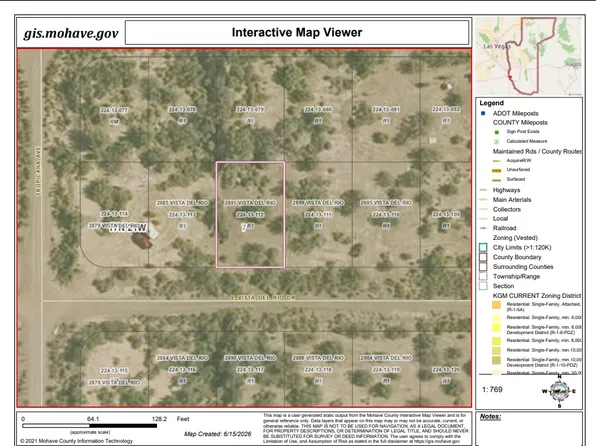Image resolution: width=596 pixels, height=446 pixels.
Task: Click address label 2878 VISTA DEL RIO
Action: (x=114, y=383)
